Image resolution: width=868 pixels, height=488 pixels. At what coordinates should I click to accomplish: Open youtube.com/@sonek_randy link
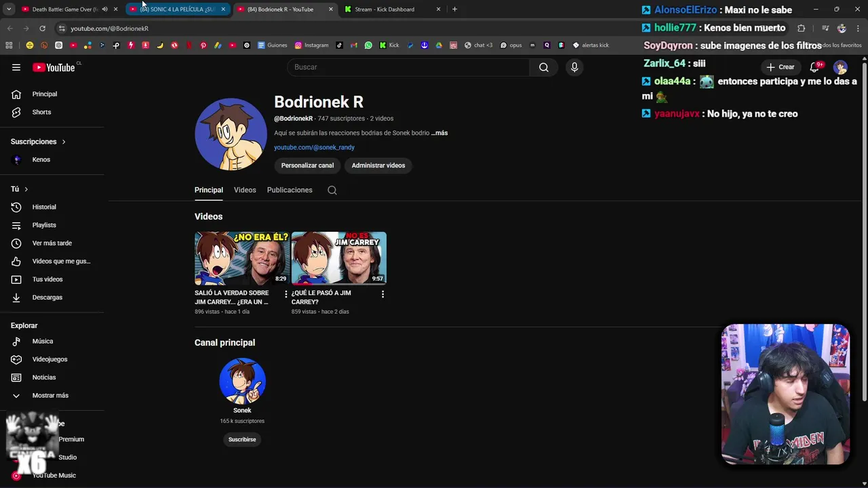(314, 147)
